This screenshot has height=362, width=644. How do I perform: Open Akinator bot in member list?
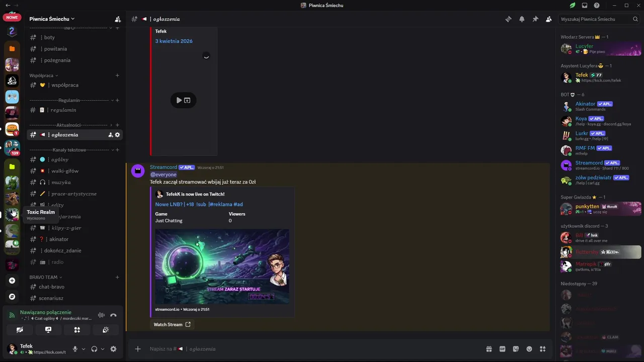[x=601, y=106]
